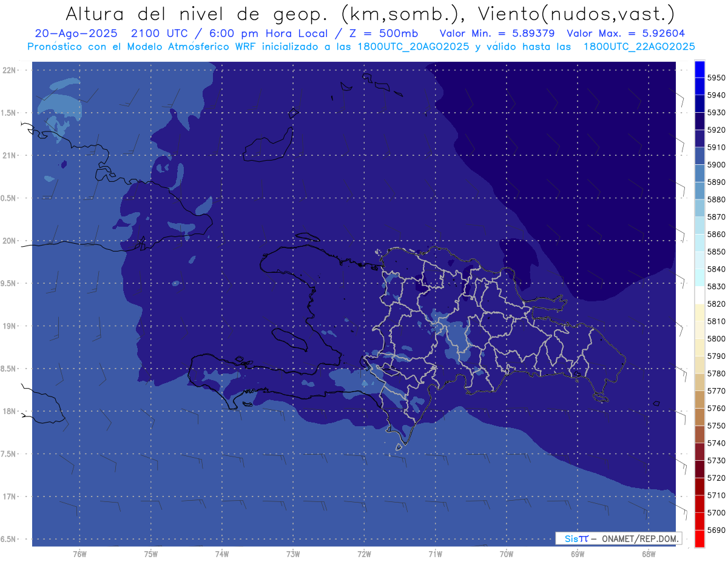Image resolution: width=728 pixels, height=562 pixels.
Task: Click the color bar swatch between 5900 and 5910
Action: point(699,155)
